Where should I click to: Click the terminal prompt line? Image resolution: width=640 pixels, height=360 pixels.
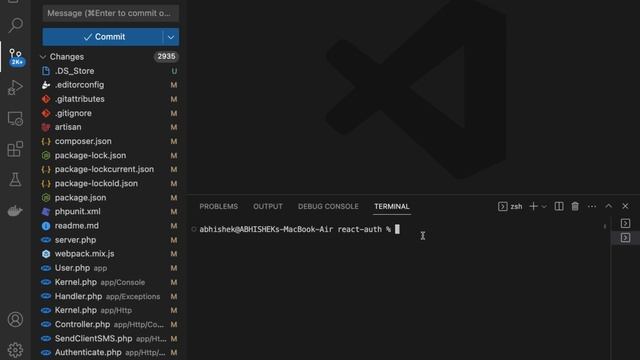(x=296, y=229)
